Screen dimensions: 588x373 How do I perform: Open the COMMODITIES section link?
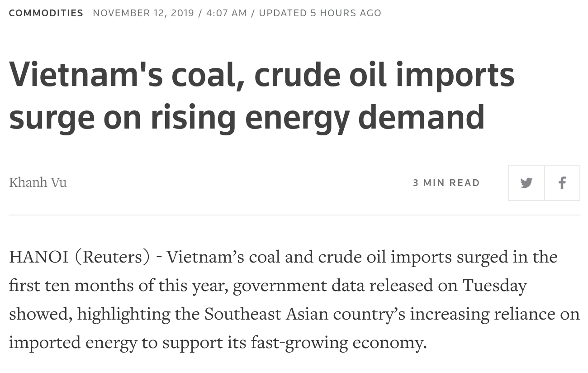[46, 13]
